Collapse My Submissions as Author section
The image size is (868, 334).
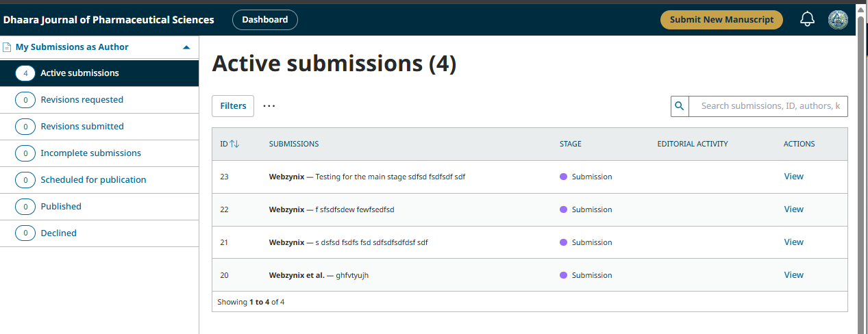pos(186,48)
